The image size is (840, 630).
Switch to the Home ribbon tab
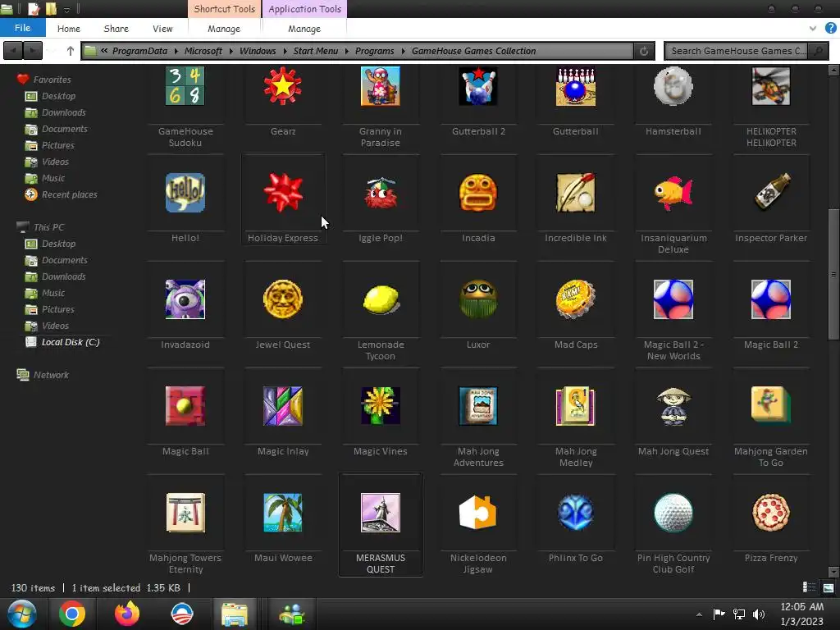[69, 29]
